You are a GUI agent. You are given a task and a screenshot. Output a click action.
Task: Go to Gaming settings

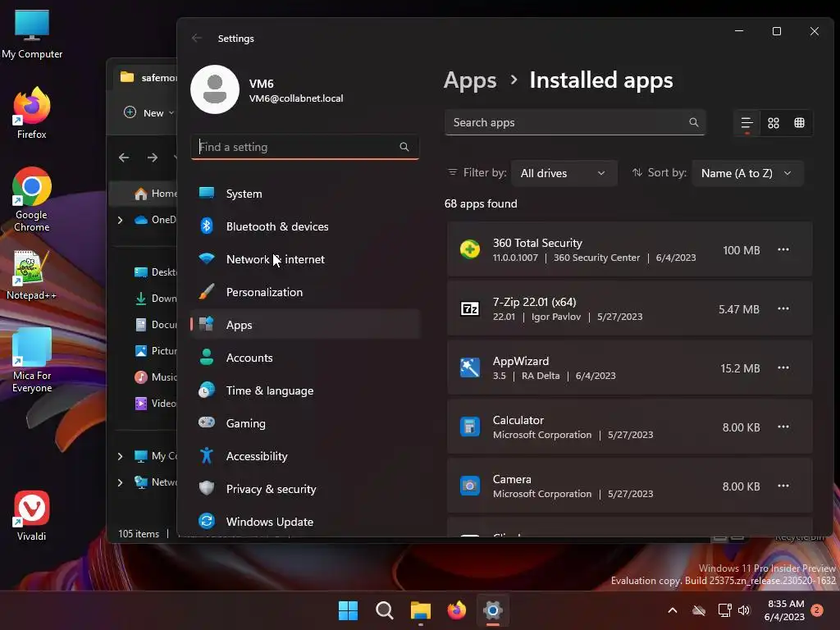point(305,423)
